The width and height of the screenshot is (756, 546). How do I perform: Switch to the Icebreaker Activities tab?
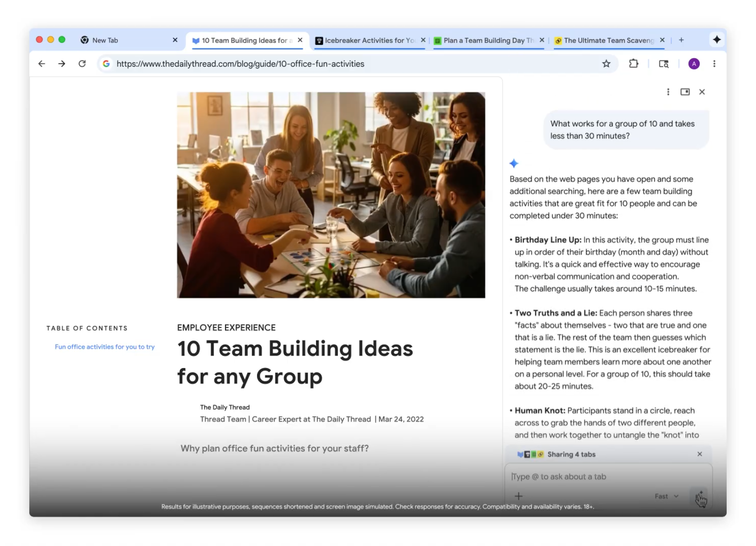366,40
